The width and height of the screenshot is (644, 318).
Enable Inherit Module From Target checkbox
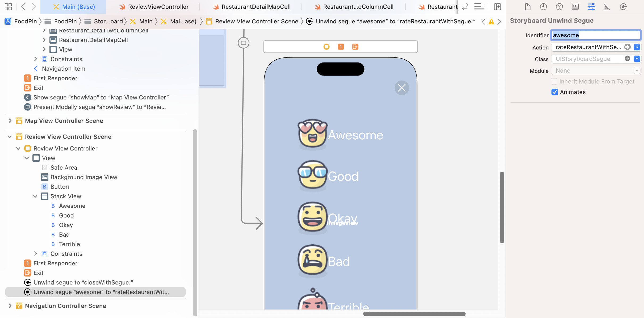(x=554, y=81)
